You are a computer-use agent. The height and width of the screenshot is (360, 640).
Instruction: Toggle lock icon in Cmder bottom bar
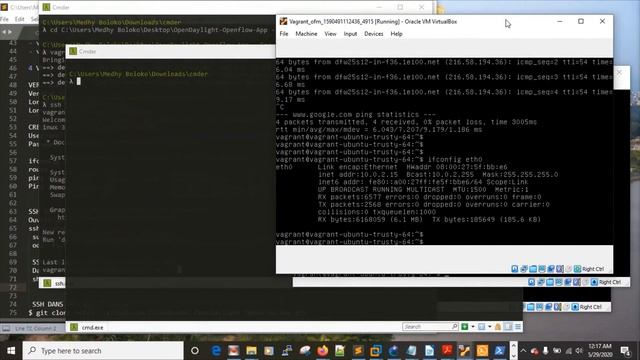point(498,327)
